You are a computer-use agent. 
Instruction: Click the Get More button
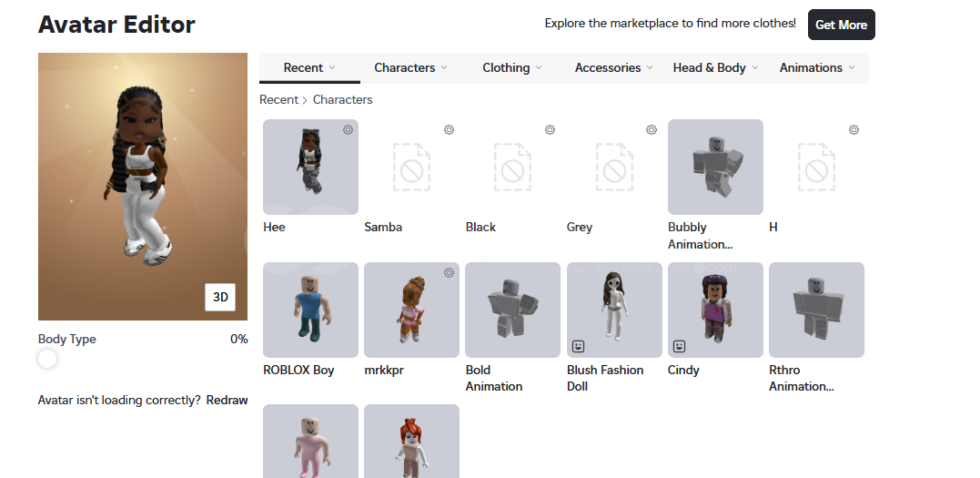click(x=842, y=25)
